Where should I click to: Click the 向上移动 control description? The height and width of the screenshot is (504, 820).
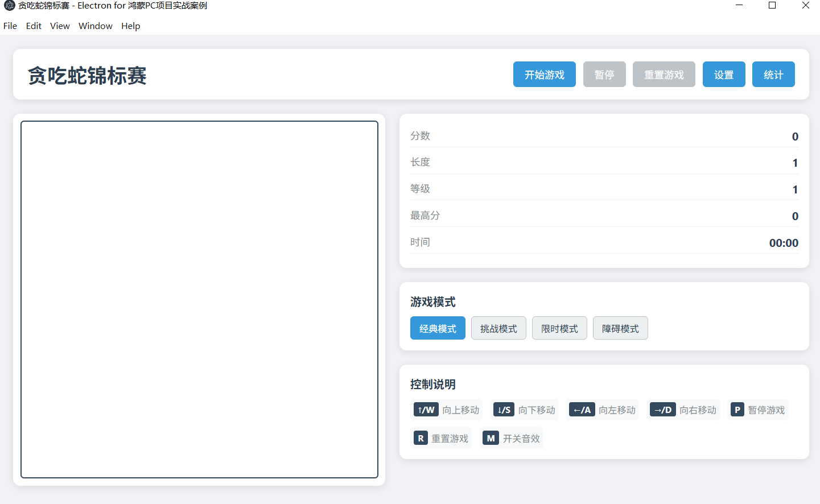pyautogui.click(x=461, y=410)
